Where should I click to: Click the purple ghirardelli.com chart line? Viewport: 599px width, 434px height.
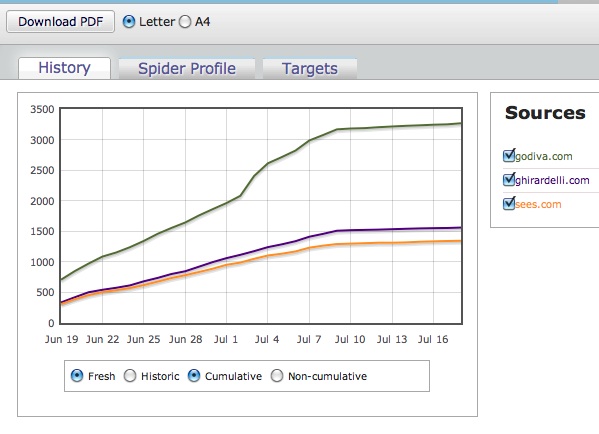(267, 247)
